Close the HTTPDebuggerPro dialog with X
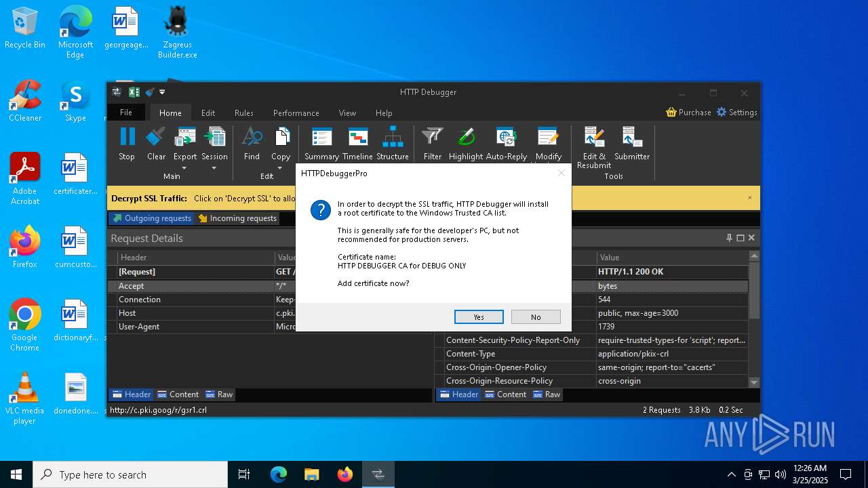Viewport: 868px width, 488px height. coord(561,174)
